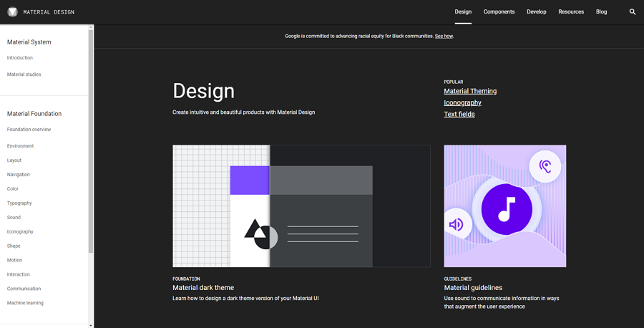Select Layout in sidebar
Image resolution: width=644 pixels, height=328 pixels.
pyautogui.click(x=14, y=160)
